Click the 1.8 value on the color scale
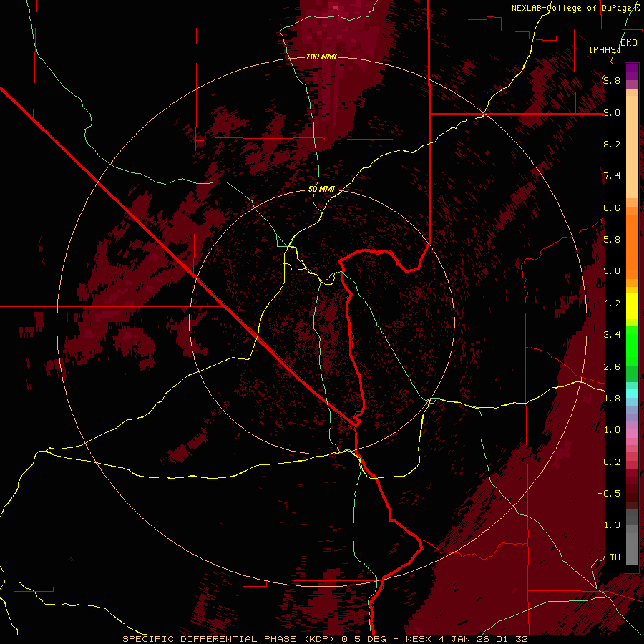644x644 pixels. click(612, 399)
